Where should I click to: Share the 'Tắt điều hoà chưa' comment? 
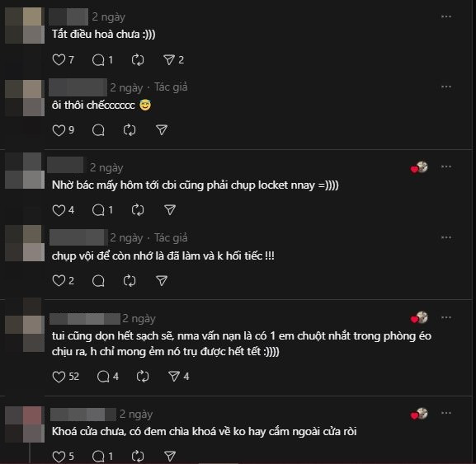click(169, 59)
